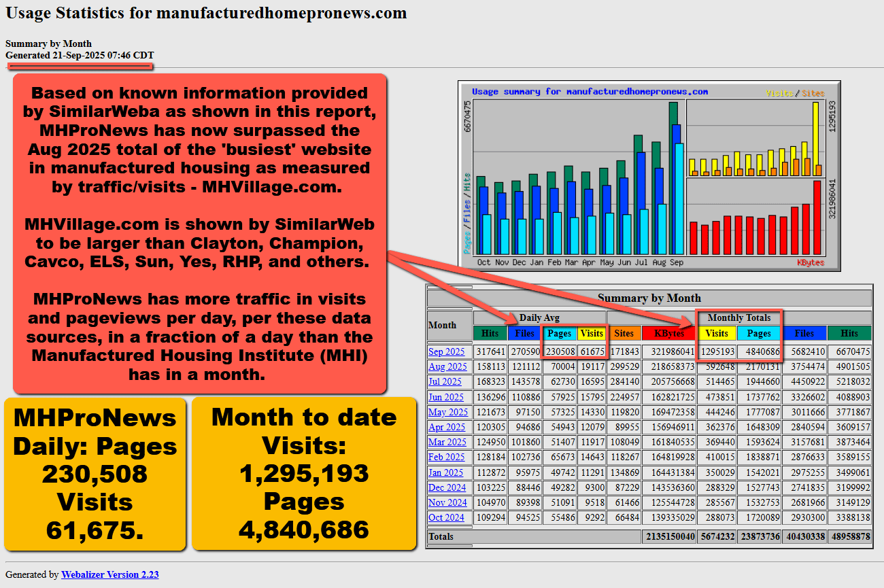This screenshot has height=588, width=884.
Task: Open the May 2025 month link
Action: pos(448,412)
